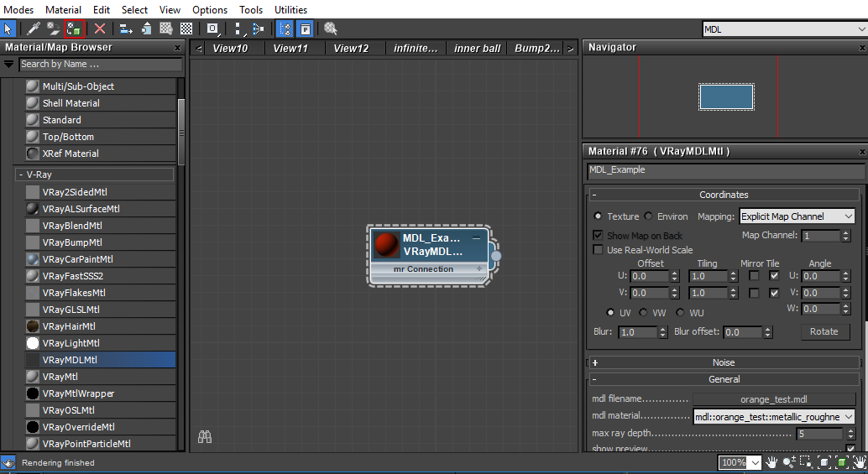Click Show Background in Preview checker icon
This screenshot has width=868, height=474.
(x=186, y=29)
